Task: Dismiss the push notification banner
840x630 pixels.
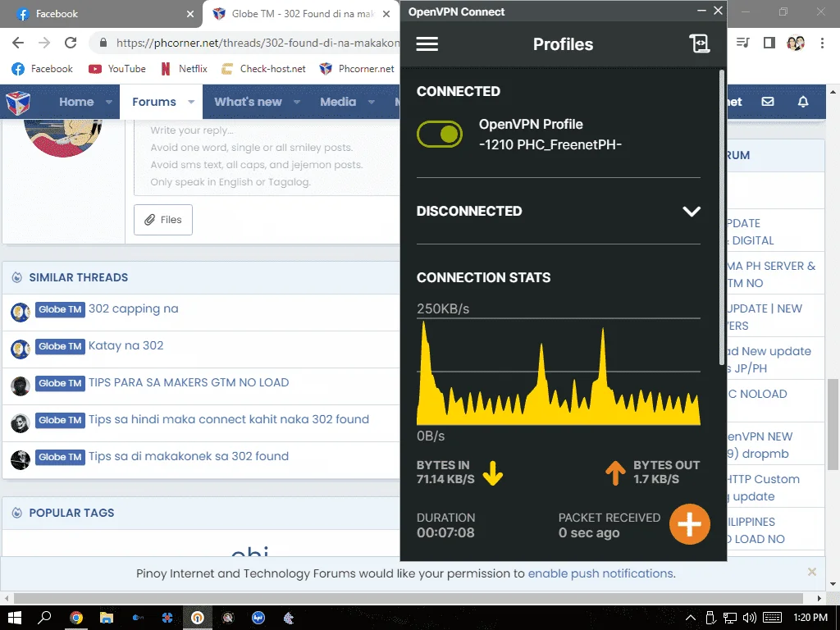Action: click(811, 572)
